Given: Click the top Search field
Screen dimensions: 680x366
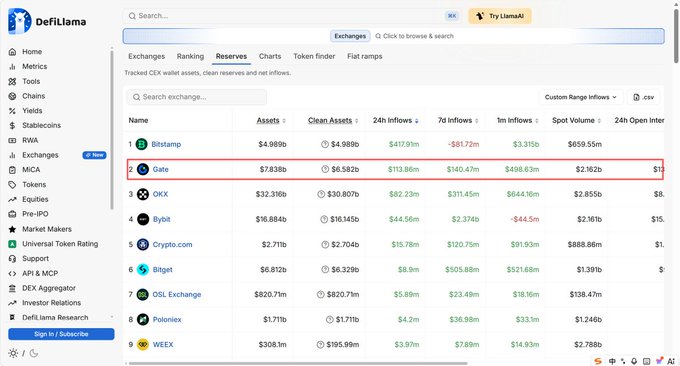Looking at the screenshot, I should point(292,16).
